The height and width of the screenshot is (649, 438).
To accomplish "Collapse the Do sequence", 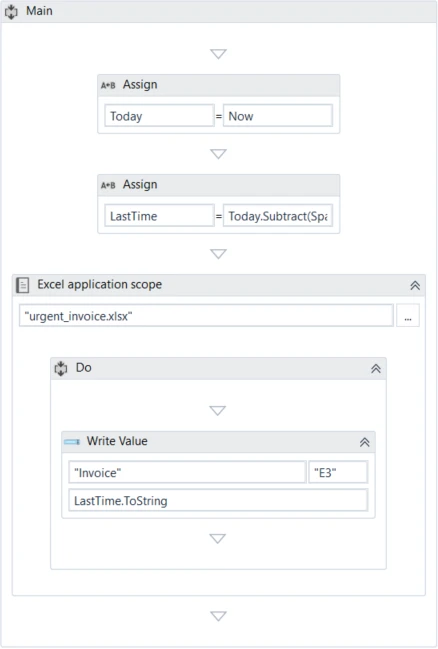I will click(x=375, y=368).
